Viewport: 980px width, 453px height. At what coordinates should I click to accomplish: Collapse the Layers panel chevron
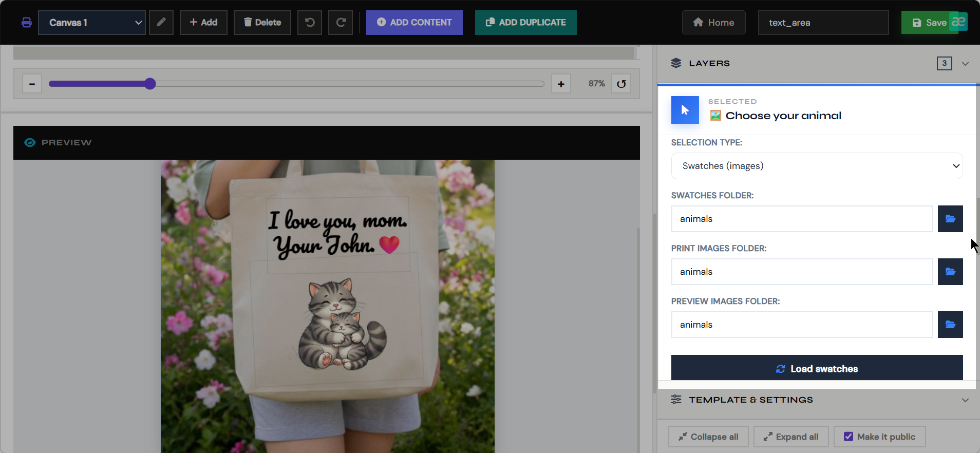coord(965,64)
